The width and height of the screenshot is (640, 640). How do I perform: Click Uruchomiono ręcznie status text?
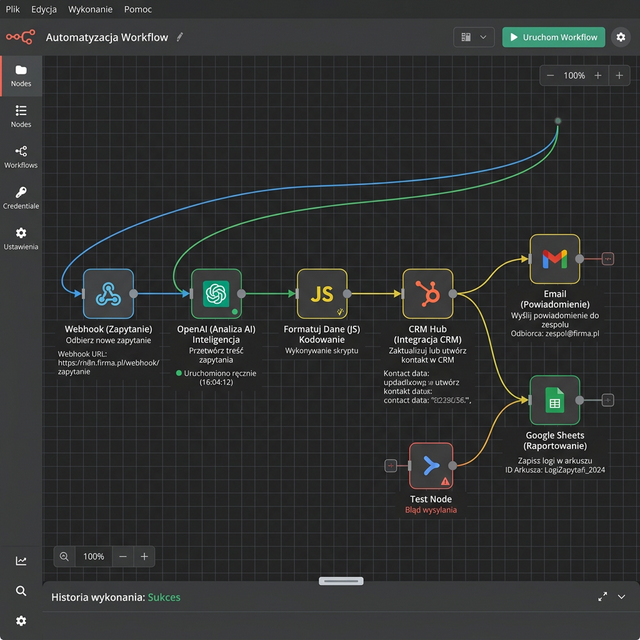pos(216,378)
